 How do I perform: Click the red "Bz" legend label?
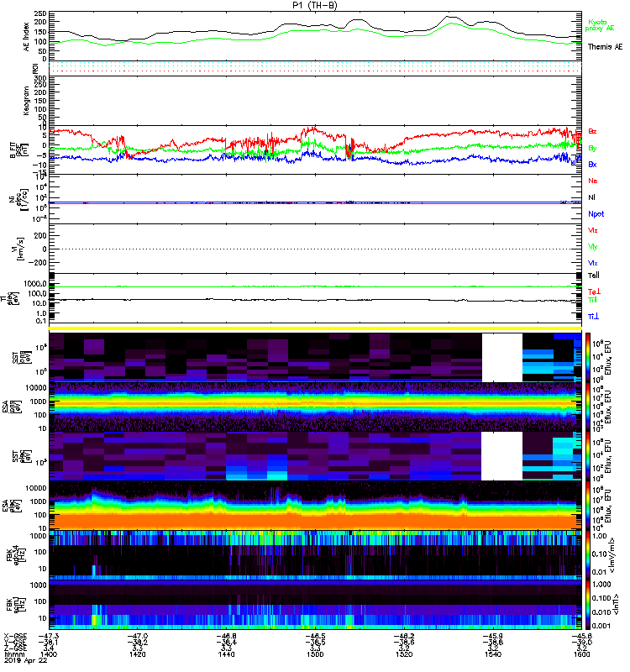coord(592,132)
